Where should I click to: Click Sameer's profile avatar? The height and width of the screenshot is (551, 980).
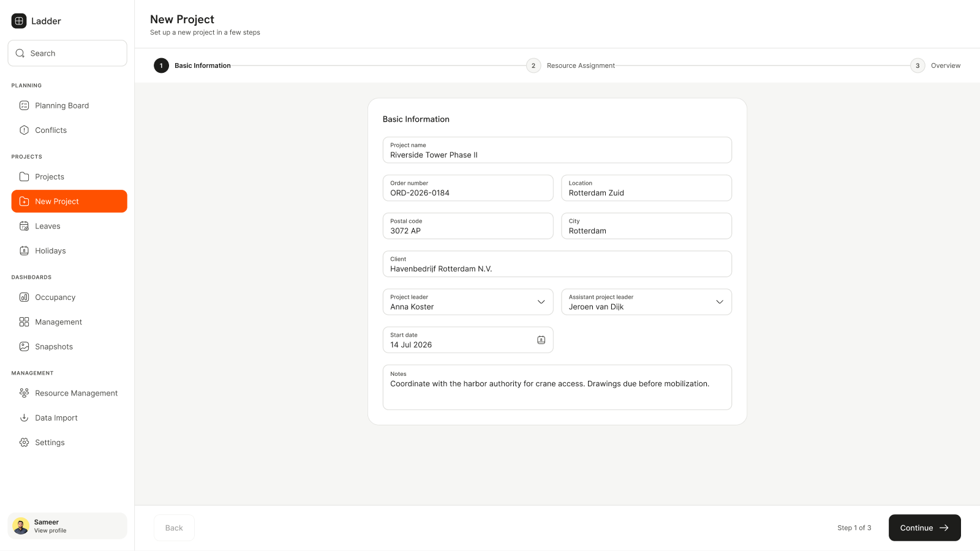21,526
